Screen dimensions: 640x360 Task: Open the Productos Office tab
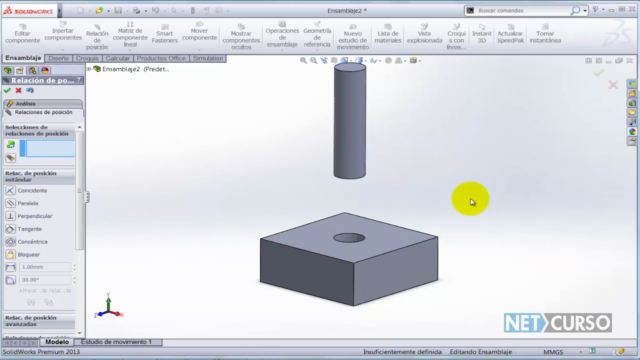tap(161, 58)
